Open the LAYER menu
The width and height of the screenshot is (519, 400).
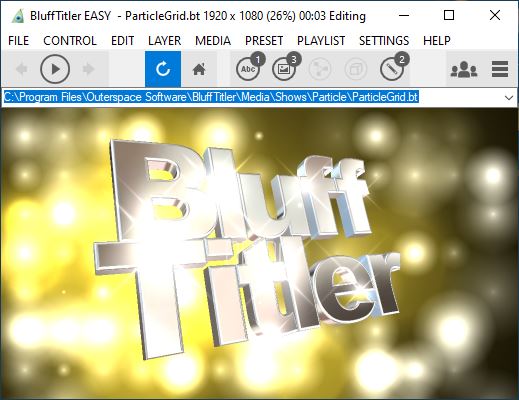pos(164,41)
